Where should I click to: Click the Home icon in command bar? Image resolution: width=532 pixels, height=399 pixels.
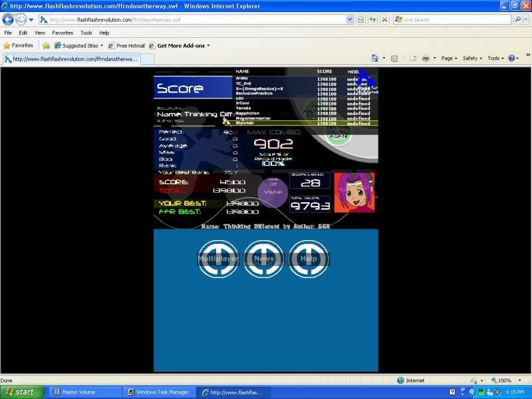375,59
